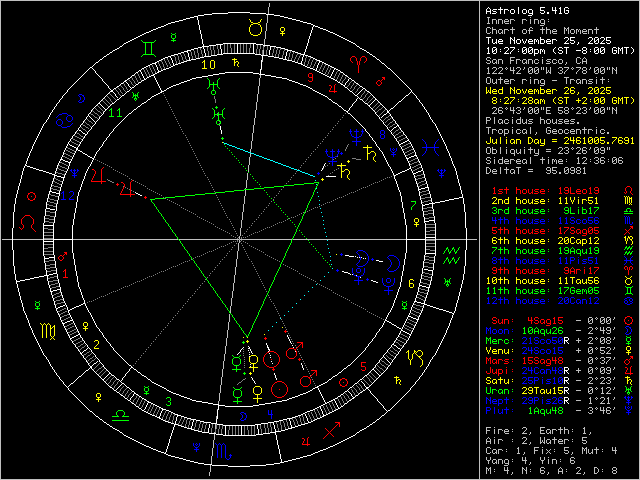The width and height of the screenshot is (640, 480).
Task: Click the Taurus glyph on the zodiac wheel
Action: (256, 29)
